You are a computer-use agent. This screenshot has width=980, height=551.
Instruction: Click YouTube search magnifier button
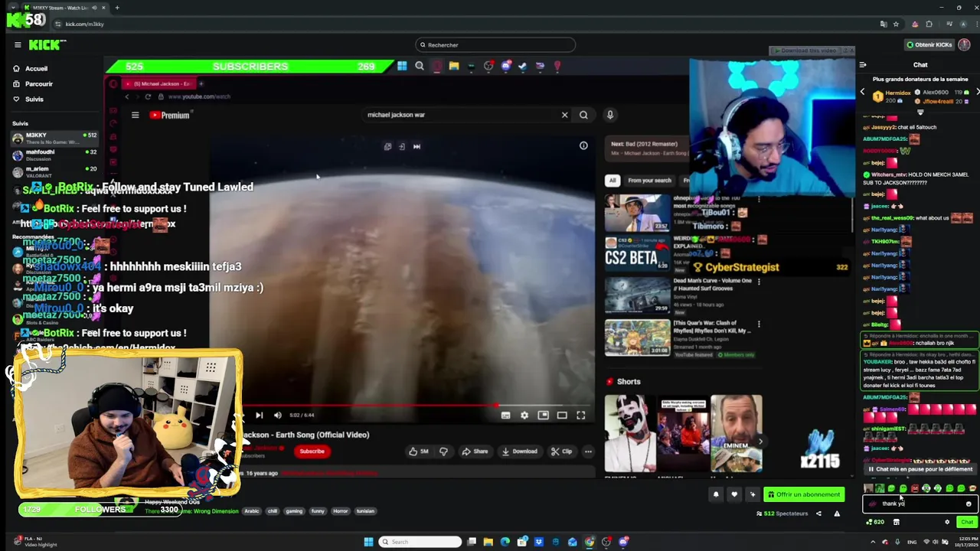[x=583, y=115]
